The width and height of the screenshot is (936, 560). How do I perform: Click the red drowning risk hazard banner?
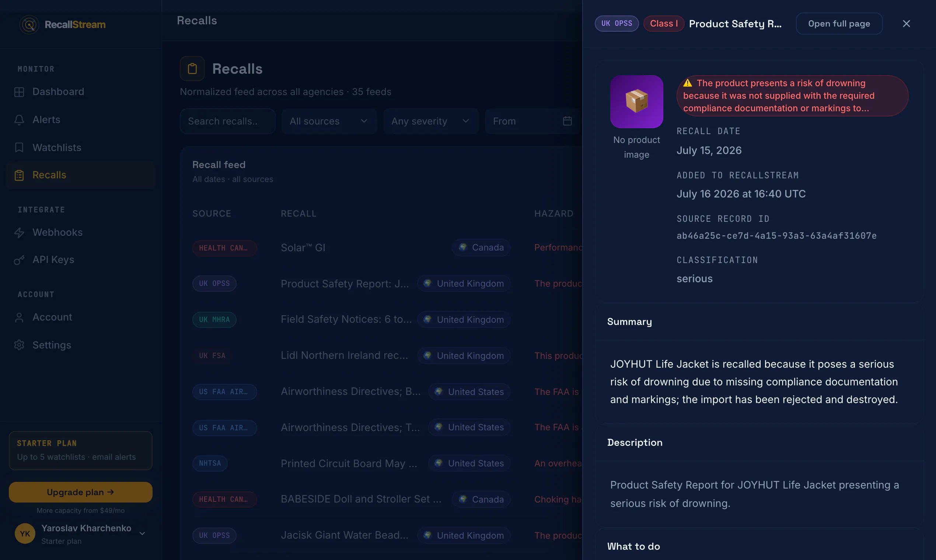click(792, 96)
